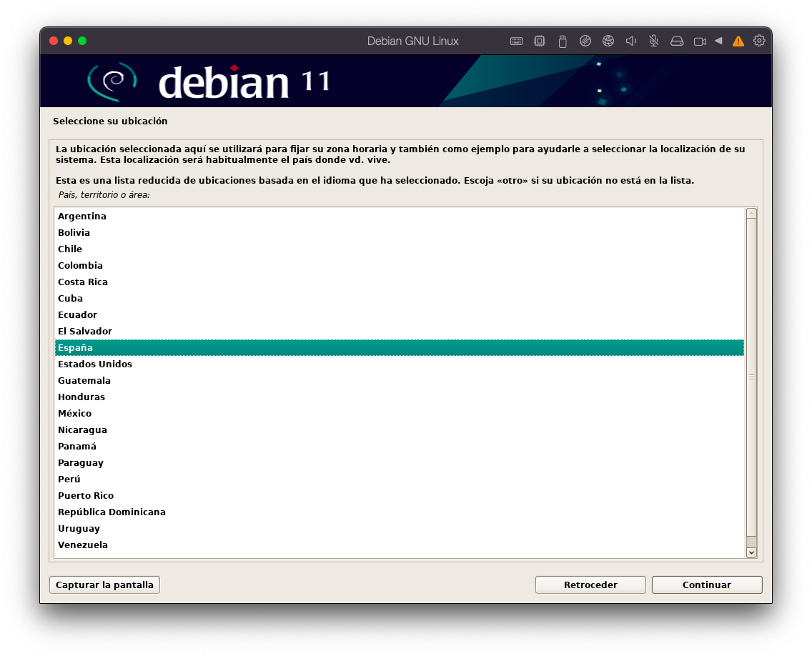812x656 pixels.
Task: Toggle the muted microphone icon
Action: (654, 41)
